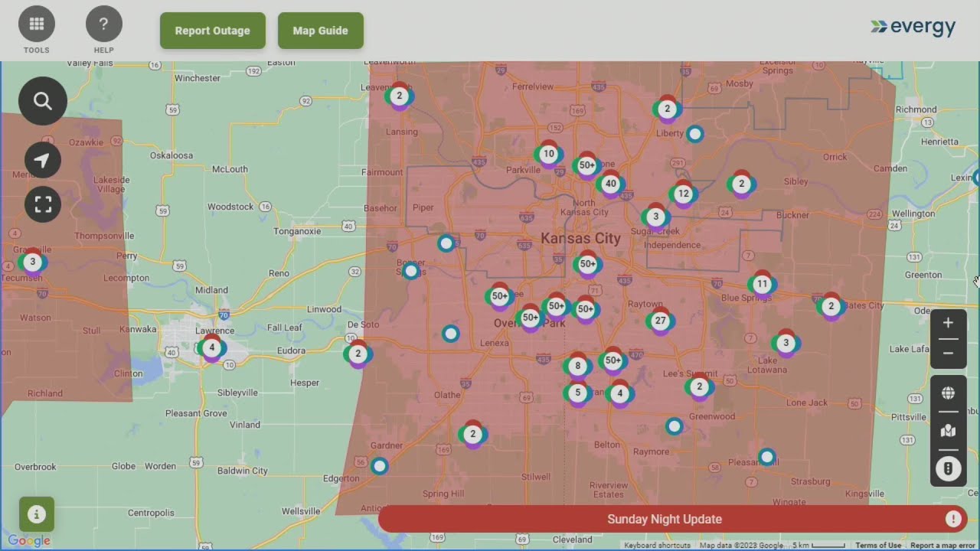Click the alert icon on Sunday Night Update
The image size is (980, 551).
tap(953, 519)
